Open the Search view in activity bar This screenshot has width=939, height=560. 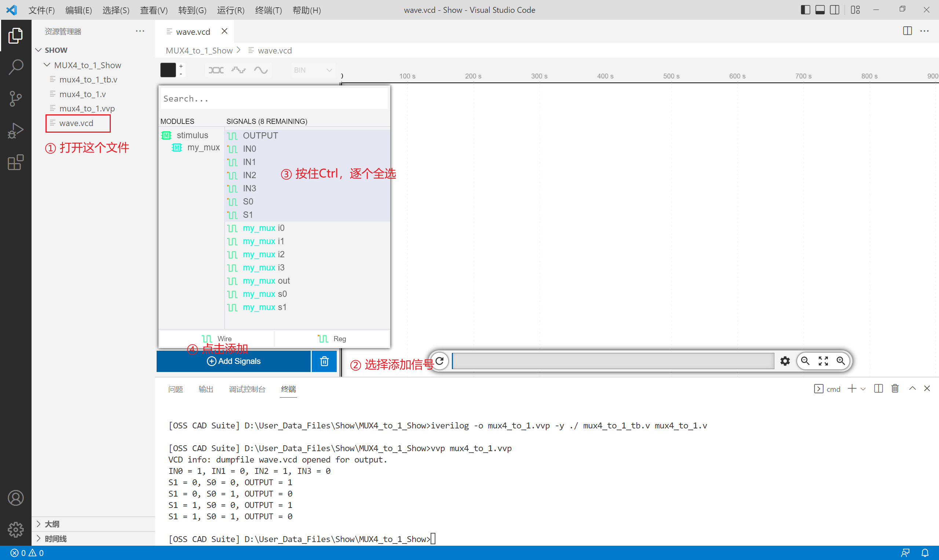[15, 67]
